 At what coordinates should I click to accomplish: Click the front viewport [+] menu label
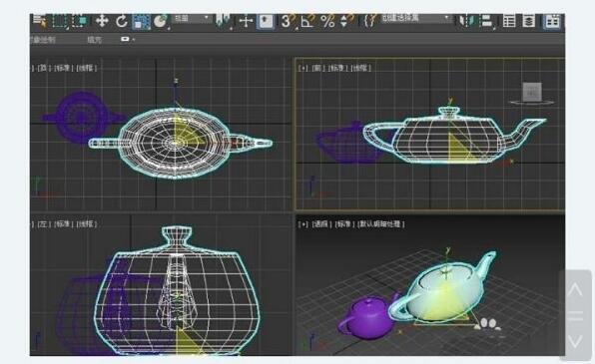(x=302, y=68)
